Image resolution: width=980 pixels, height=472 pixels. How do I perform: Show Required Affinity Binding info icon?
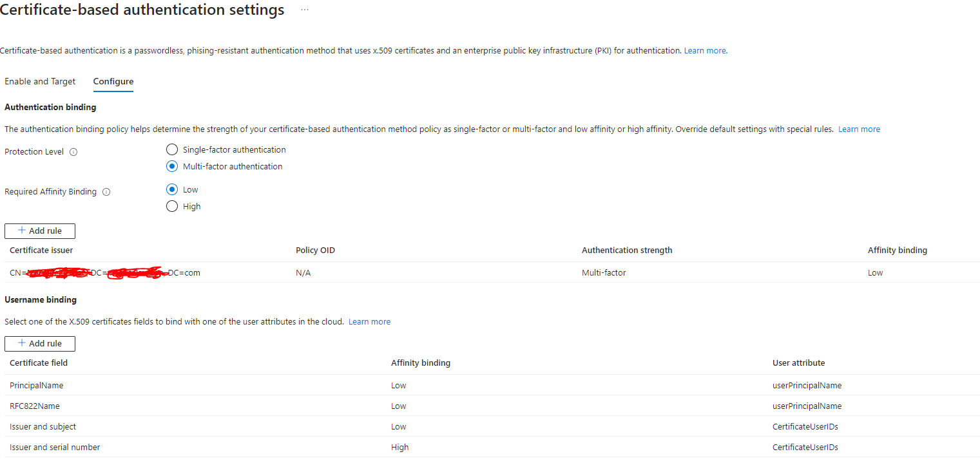point(106,192)
